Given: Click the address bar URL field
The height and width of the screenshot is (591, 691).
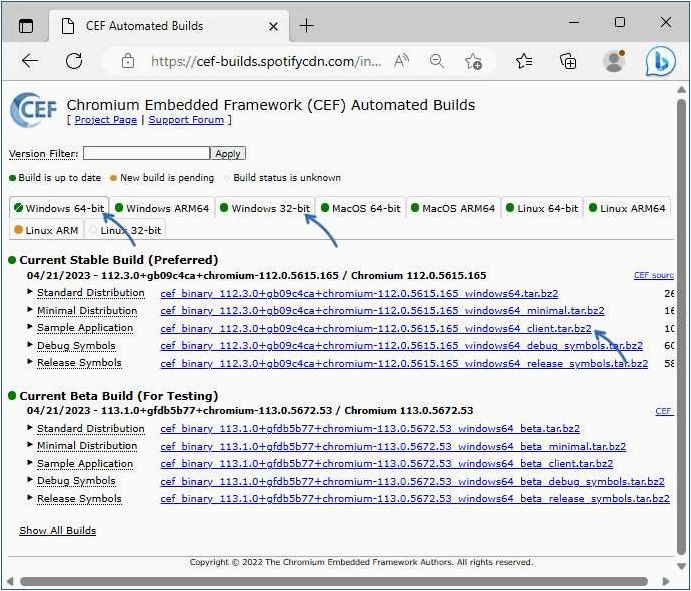Looking at the screenshot, I should point(266,61).
